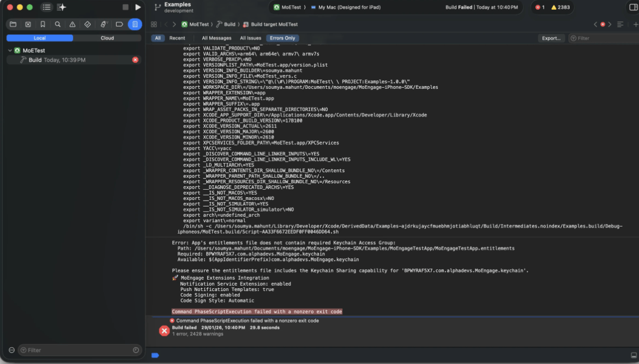Choose the My Mac (Designed for iPad) destination

pos(346,7)
